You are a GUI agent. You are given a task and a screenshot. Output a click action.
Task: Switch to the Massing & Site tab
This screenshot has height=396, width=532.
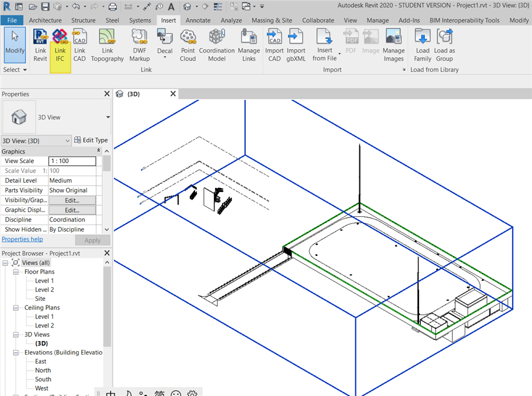272,20
